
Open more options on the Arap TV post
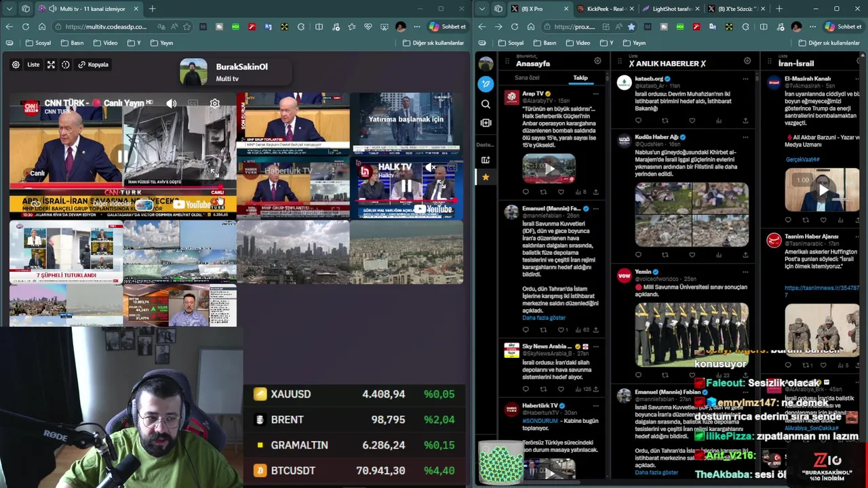coord(596,94)
